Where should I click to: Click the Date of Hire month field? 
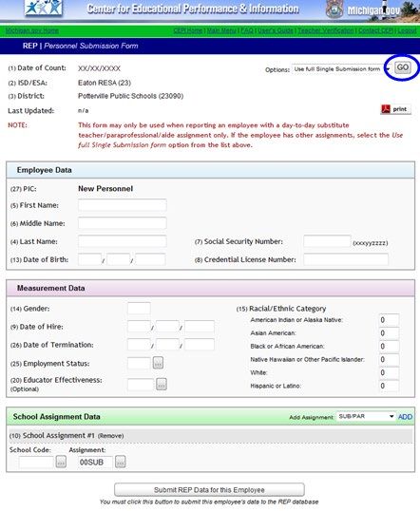tap(139, 327)
